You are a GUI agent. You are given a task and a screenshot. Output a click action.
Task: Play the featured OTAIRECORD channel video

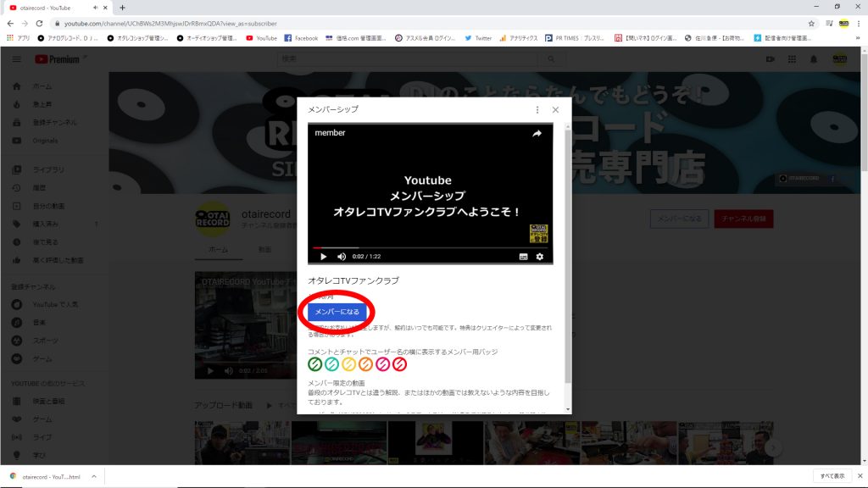(210, 371)
